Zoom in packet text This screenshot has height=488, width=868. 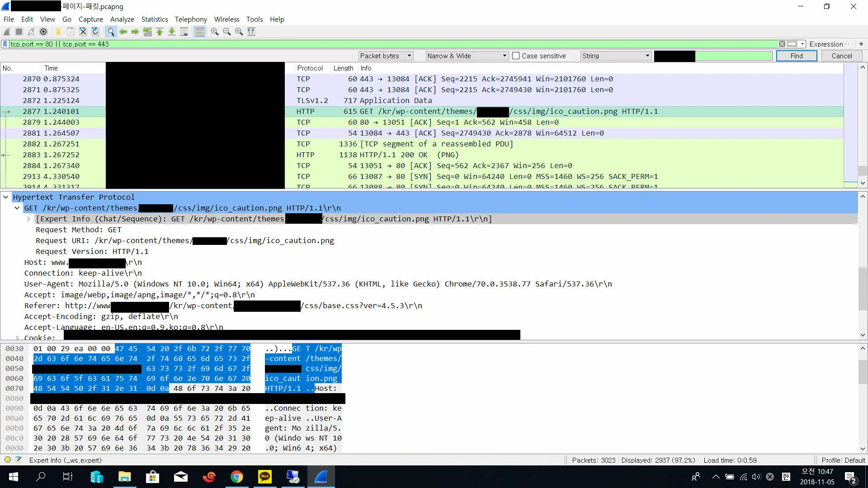click(x=215, y=32)
